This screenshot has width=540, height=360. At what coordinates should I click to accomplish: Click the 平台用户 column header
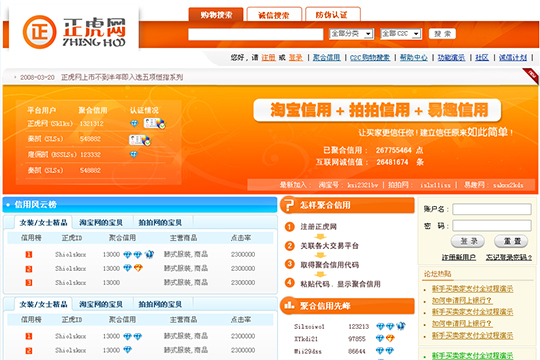click(41, 110)
